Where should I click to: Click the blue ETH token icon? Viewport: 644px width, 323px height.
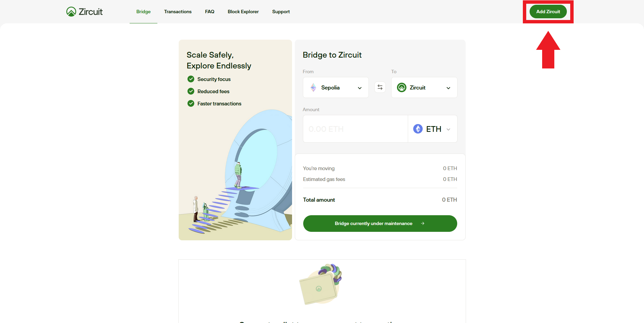(x=418, y=129)
